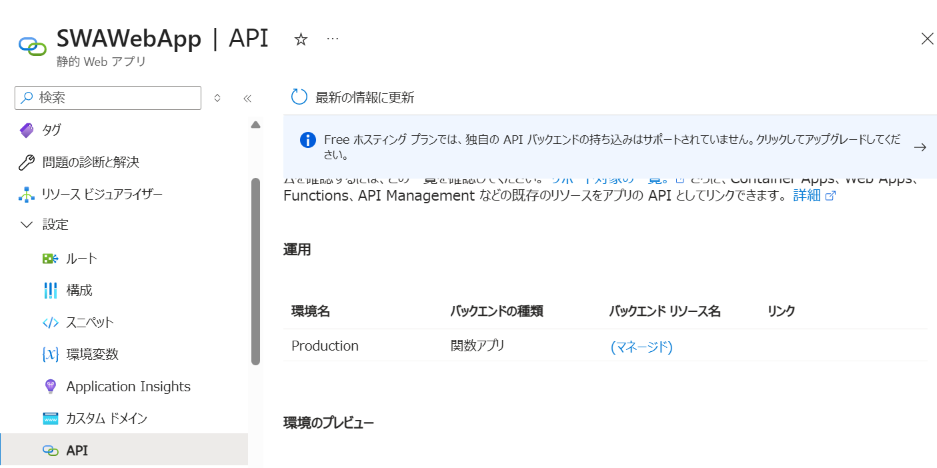The height and width of the screenshot is (468, 937).
Task: Collapse the sidebar using the double chevron
Action: 247,98
